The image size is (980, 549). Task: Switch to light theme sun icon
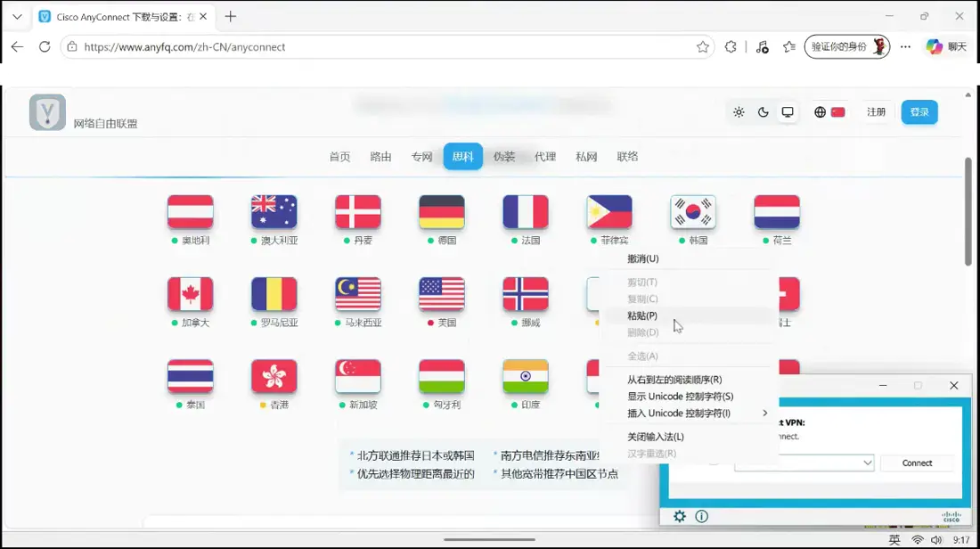tap(739, 112)
